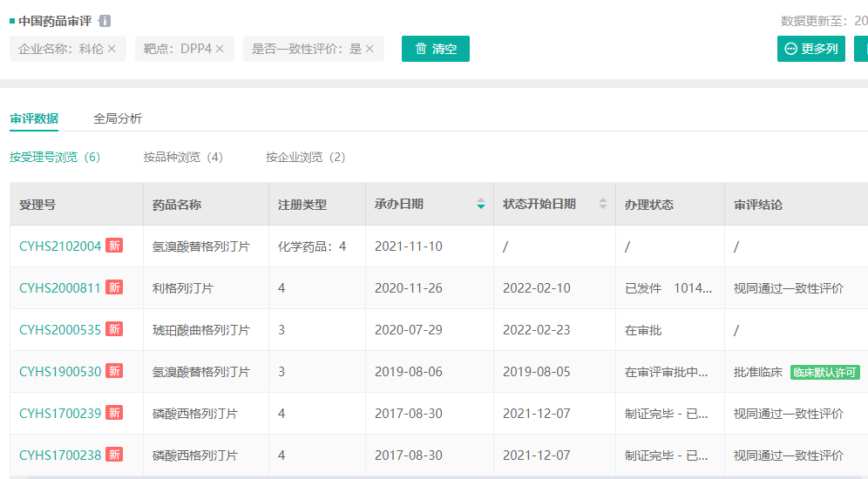Screen dimensions: 868x479
Task: Switch to 按品种浏览 (4) view
Action: (183, 157)
